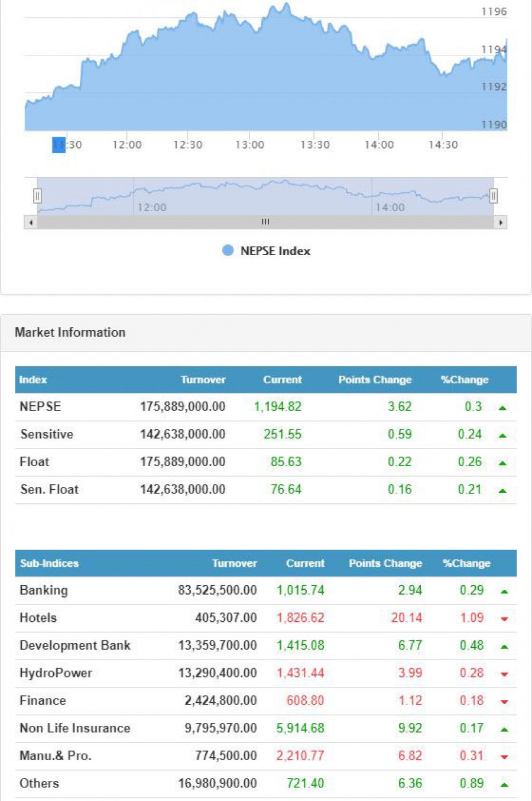Click the red down arrow in Hotels row
Image resolution: width=532 pixels, height=801 pixels.
(504, 619)
